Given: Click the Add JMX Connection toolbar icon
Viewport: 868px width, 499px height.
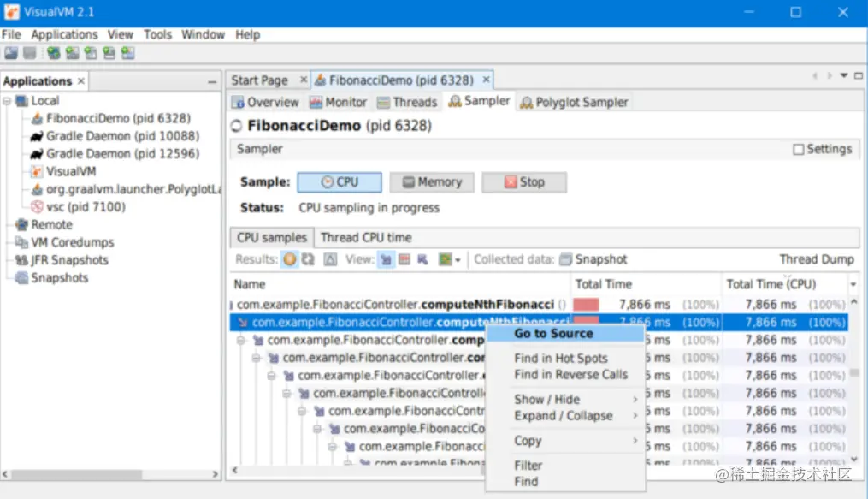Looking at the screenshot, I should (x=72, y=53).
